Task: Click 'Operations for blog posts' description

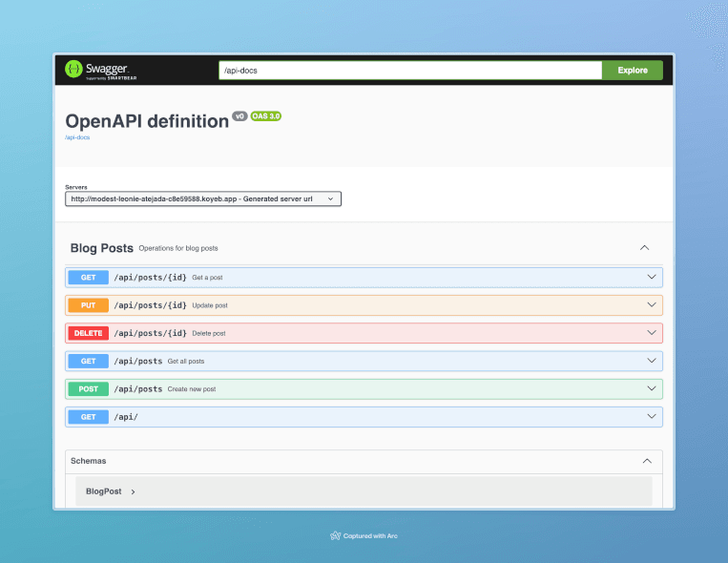Action: pos(178,248)
